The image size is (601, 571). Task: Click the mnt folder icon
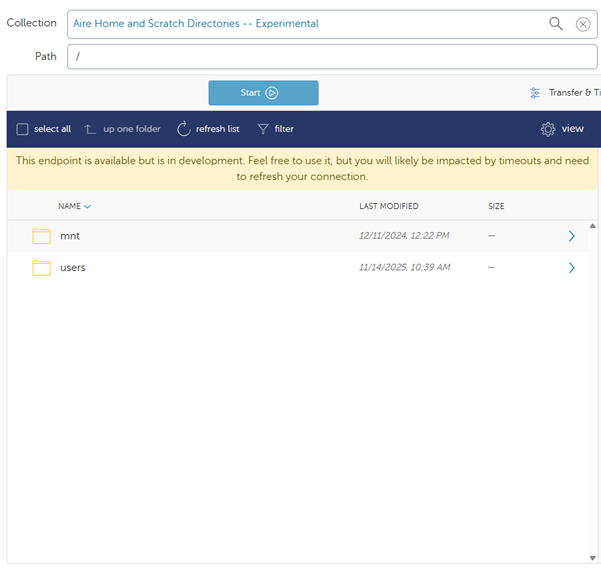pyautogui.click(x=41, y=236)
